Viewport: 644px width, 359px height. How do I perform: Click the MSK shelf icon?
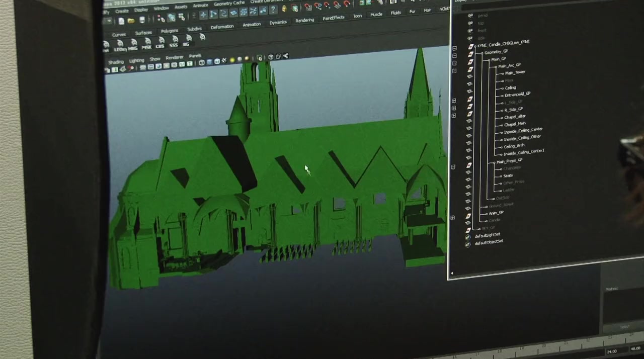tap(147, 44)
